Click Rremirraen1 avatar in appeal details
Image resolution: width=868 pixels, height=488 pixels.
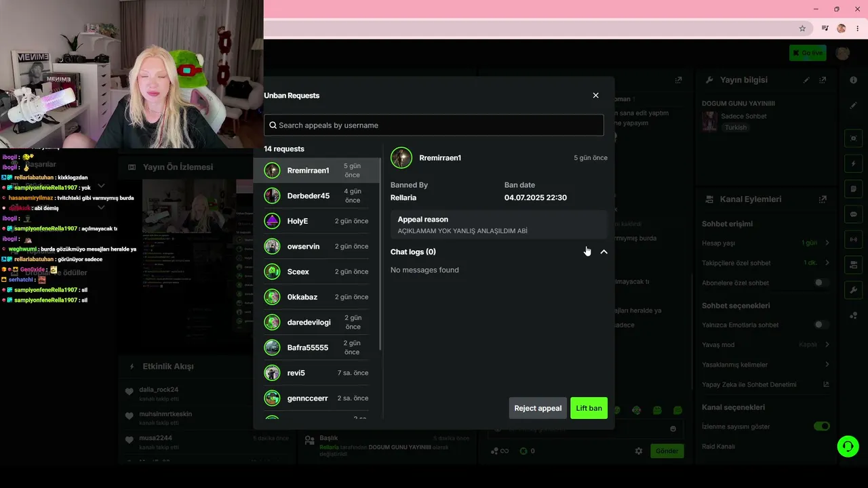point(401,158)
